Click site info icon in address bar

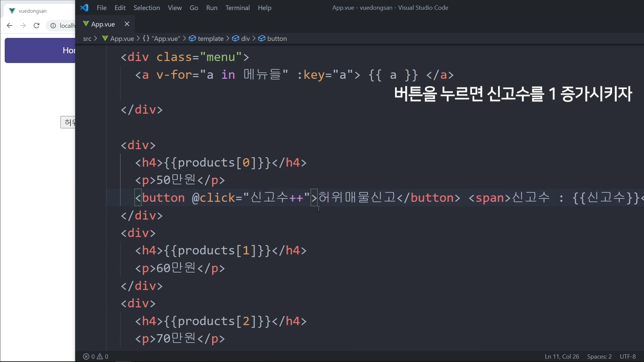(53, 25)
